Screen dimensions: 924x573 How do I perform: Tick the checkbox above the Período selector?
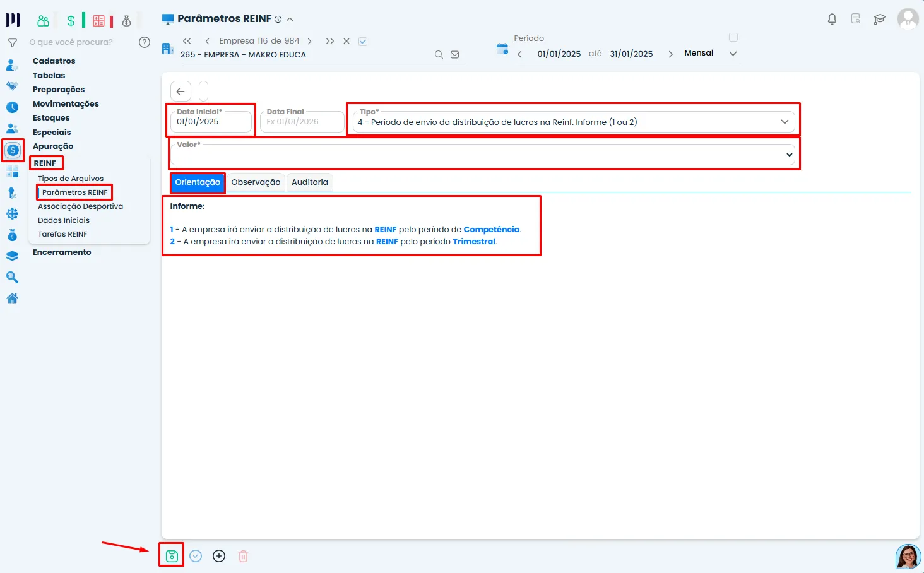click(x=733, y=37)
